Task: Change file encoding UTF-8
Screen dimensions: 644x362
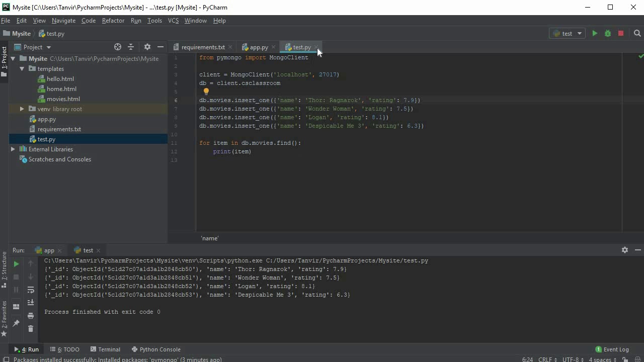Action: [x=573, y=359]
